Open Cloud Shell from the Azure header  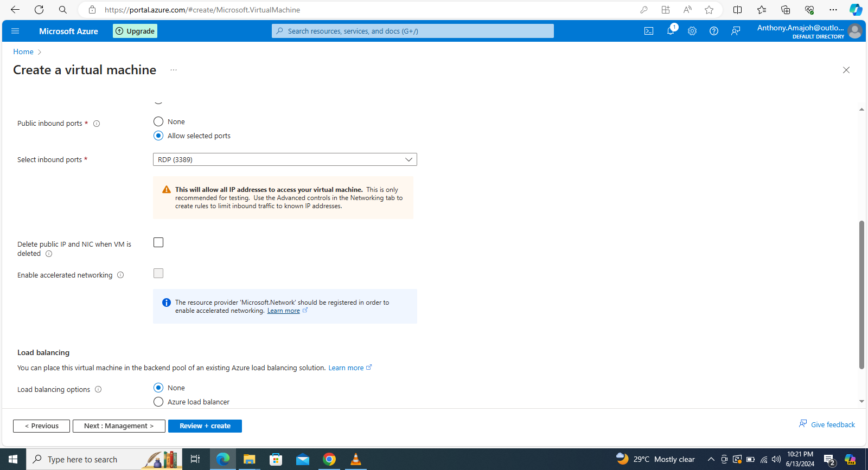coord(649,31)
